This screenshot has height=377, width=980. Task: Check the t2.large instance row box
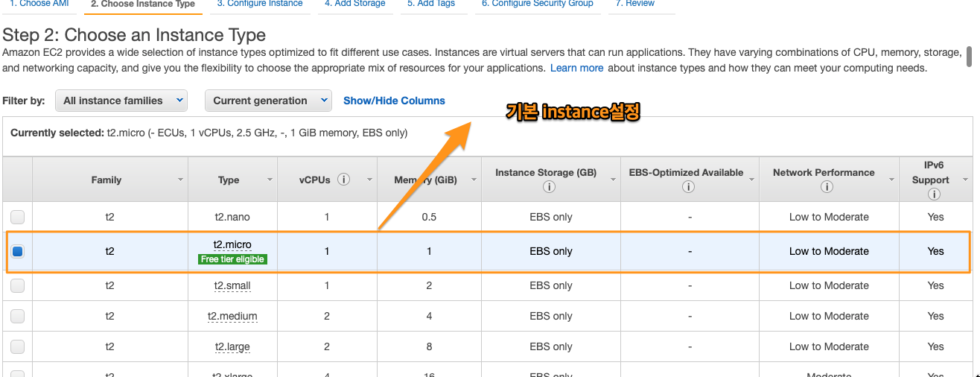point(17,346)
